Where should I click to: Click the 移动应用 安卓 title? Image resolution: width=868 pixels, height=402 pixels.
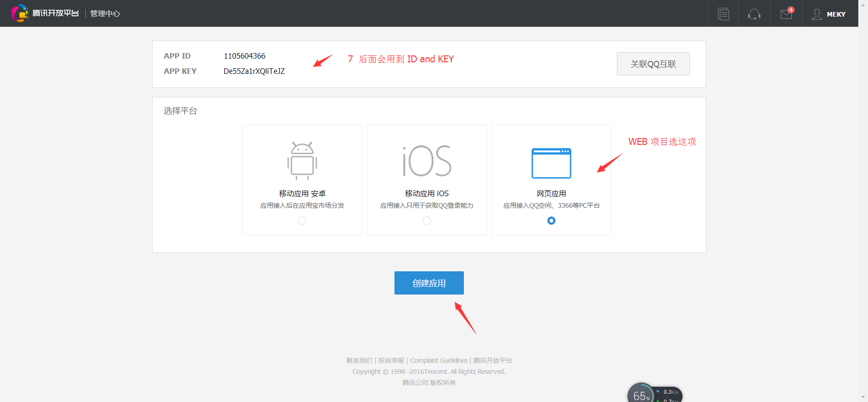tap(302, 193)
